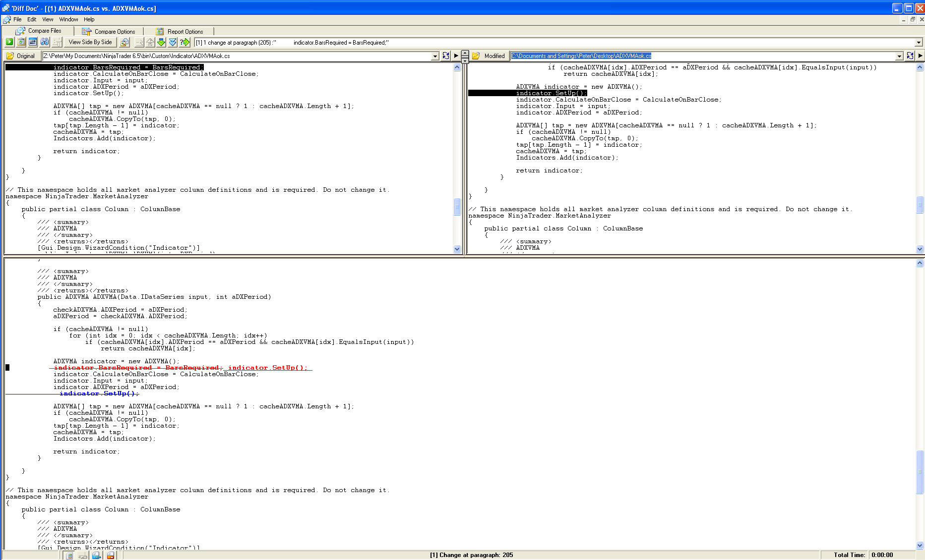Open the Edit menu
The height and width of the screenshot is (560, 925).
[32, 19]
